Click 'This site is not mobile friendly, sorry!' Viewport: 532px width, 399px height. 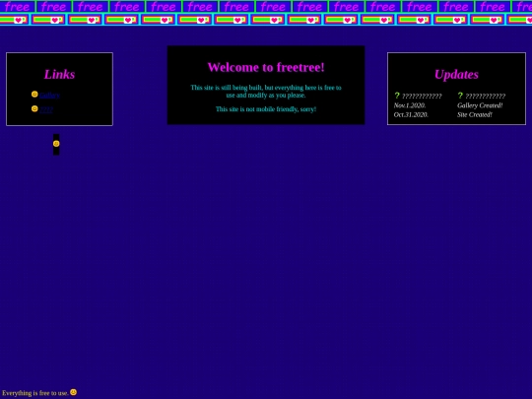point(266,109)
